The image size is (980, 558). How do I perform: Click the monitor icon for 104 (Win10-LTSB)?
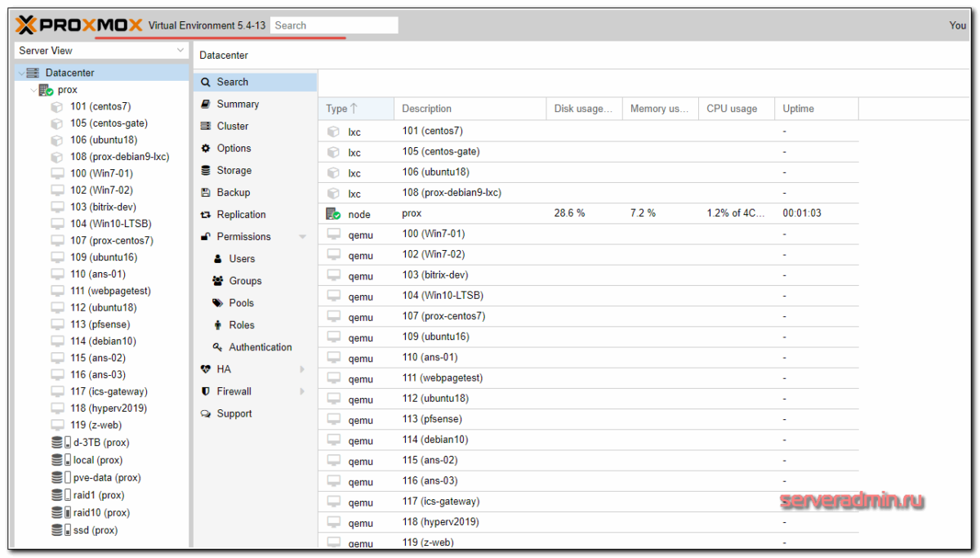coord(57,224)
